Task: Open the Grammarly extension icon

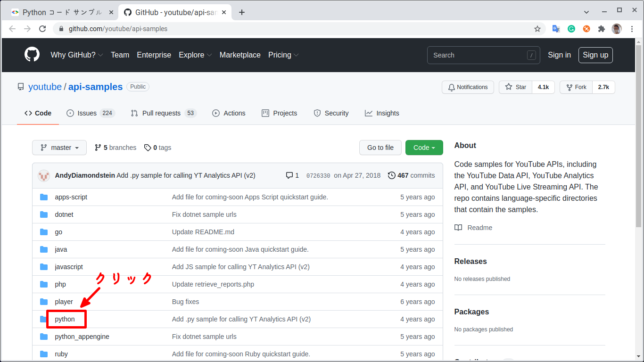Action: click(571, 29)
